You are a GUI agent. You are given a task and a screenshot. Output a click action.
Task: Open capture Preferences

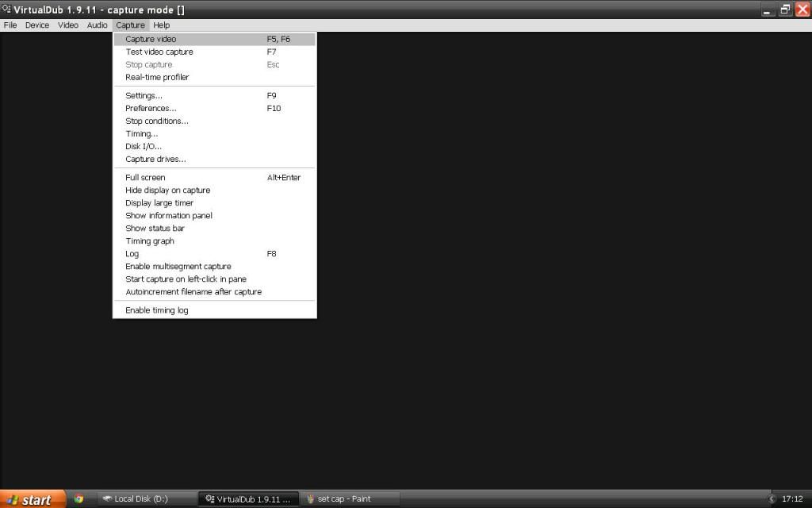151,108
